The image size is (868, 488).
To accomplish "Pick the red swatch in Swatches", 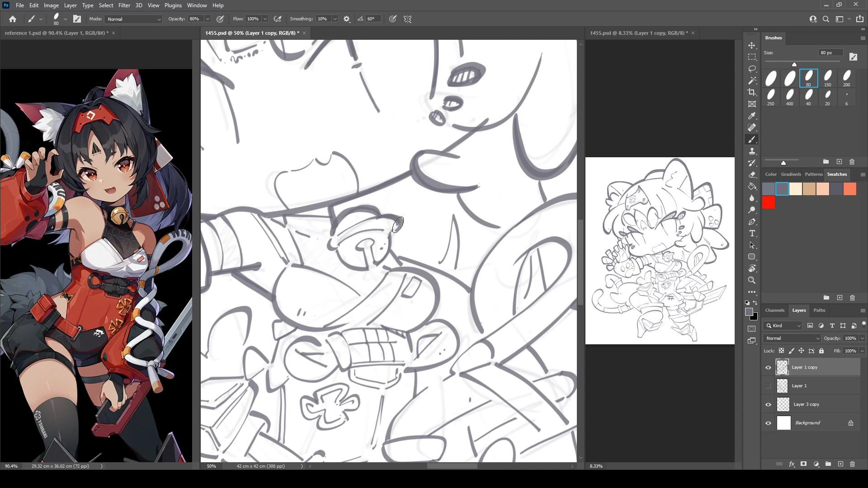I will 769,203.
